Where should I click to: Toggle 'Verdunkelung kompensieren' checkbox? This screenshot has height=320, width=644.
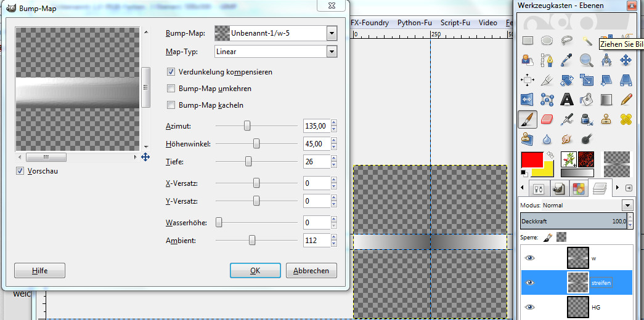[x=171, y=72]
